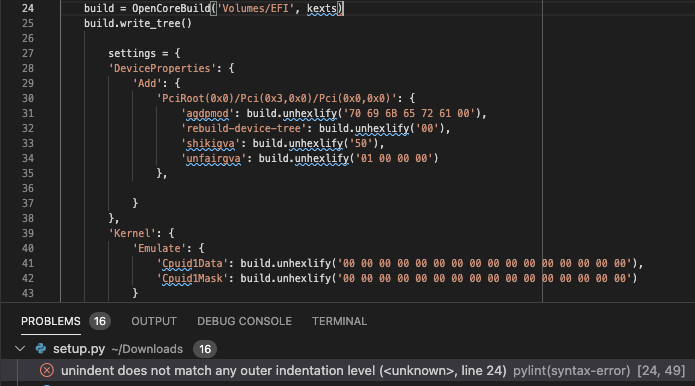The height and width of the screenshot is (386, 695).
Task: Click the 'unfairgva' key on line 34
Action: 213,159
